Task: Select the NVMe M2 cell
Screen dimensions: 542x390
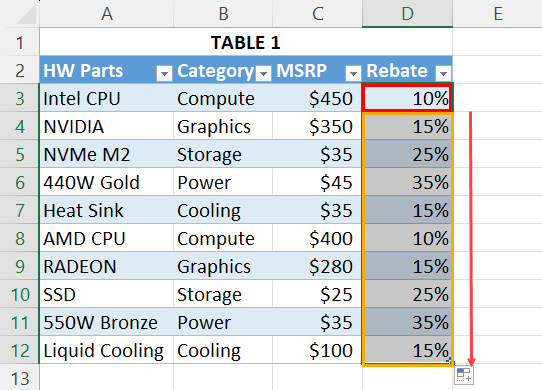Action: [x=106, y=154]
